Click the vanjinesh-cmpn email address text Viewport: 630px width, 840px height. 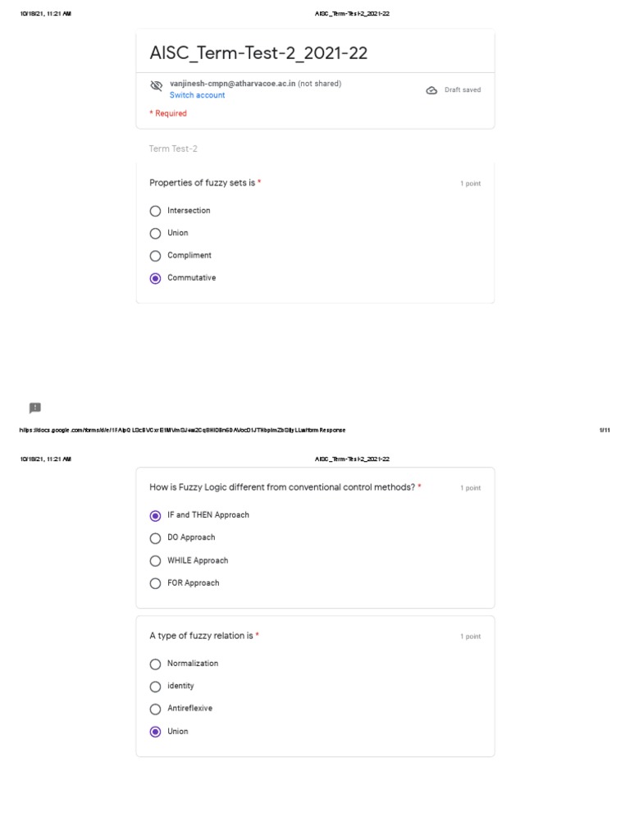point(231,84)
